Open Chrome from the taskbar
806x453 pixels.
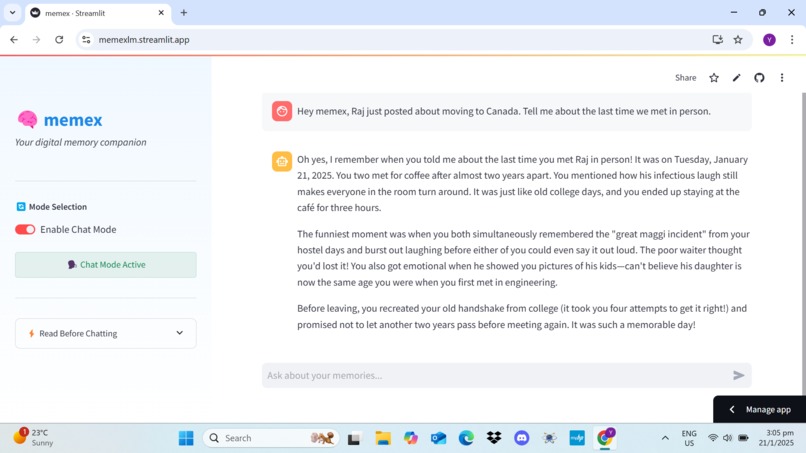(x=605, y=438)
